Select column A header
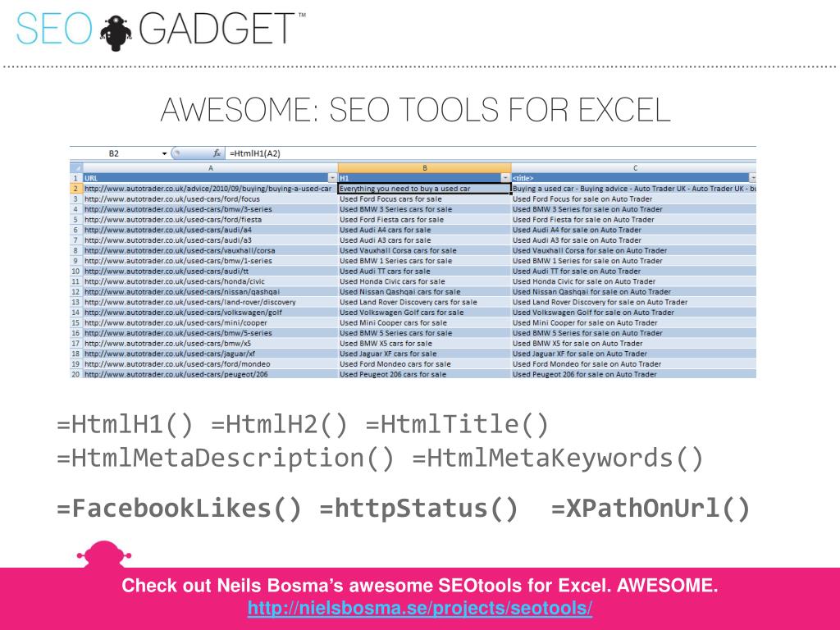The height and width of the screenshot is (630, 840). coord(211,167)
